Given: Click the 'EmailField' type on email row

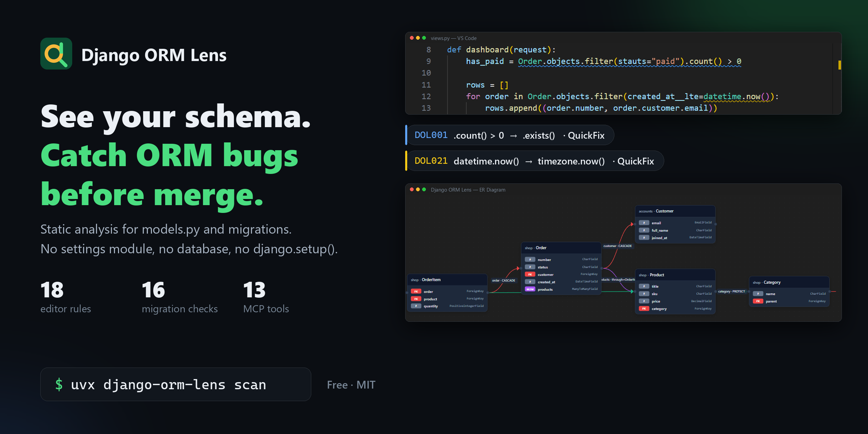Looking at the screenshot, I should tap(703, 222).
